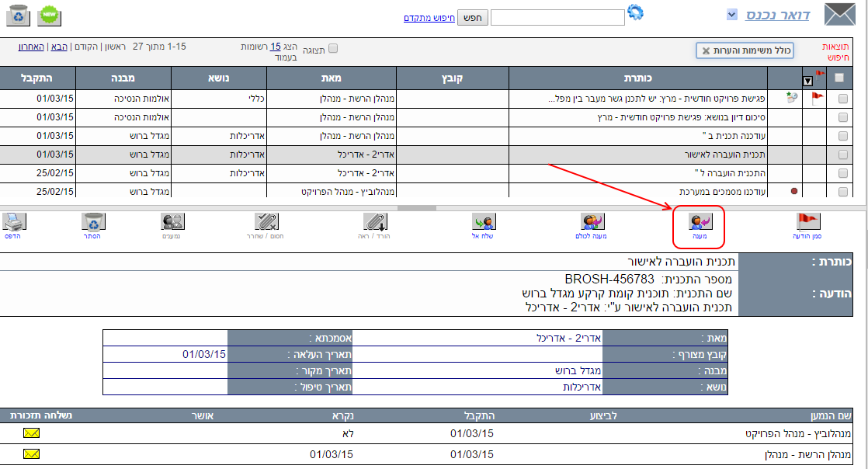Enable the 'תצוגה בעמוד' checkbox
This screenshot has height=469, width=868.
coord(333,48)
